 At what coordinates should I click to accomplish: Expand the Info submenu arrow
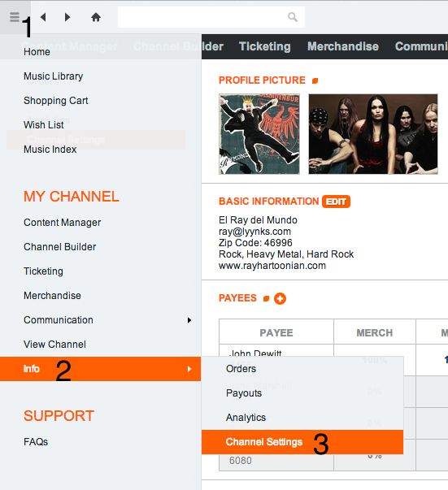[189, 369]
